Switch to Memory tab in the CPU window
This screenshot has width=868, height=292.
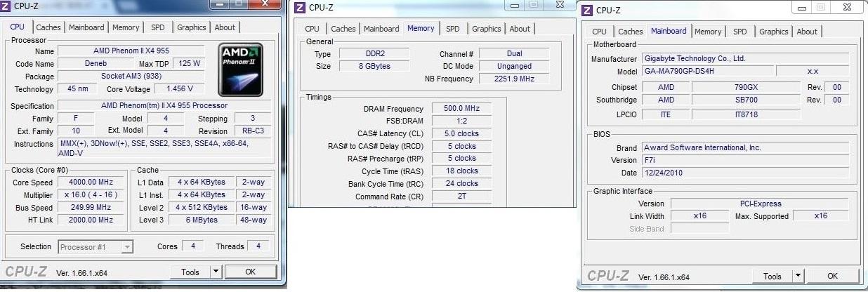click(x=126, y=27)
